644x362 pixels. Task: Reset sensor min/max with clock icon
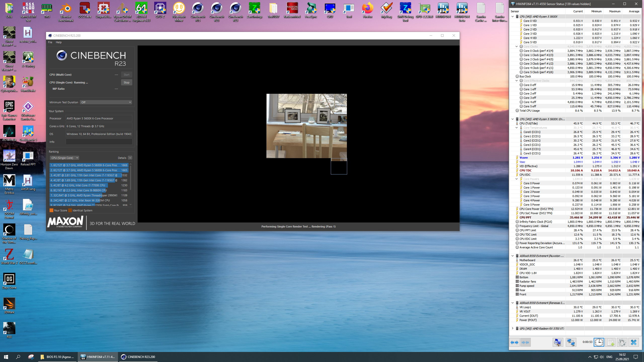tap(599, 342)
